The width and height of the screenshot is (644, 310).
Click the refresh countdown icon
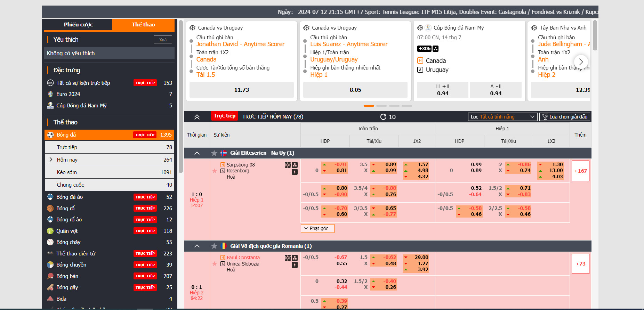[383, 117]
